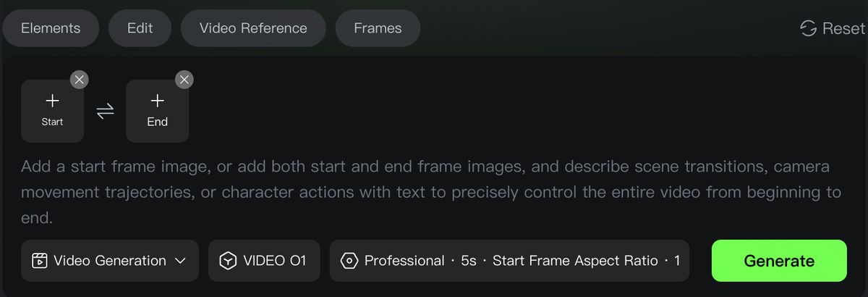Click the plus icon in End frame box
This screenshot has width=868, height=297.
(x=157, y=101)
